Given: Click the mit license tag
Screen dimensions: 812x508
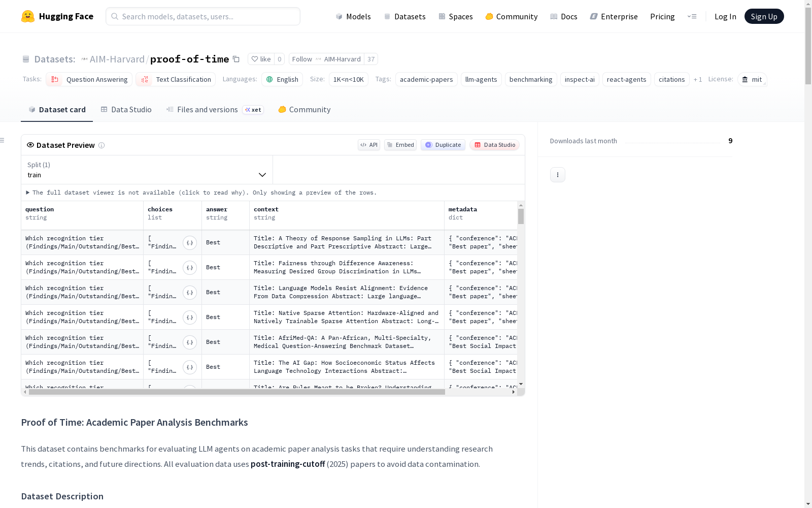Looking at the screenshot, I should point(752,79).
